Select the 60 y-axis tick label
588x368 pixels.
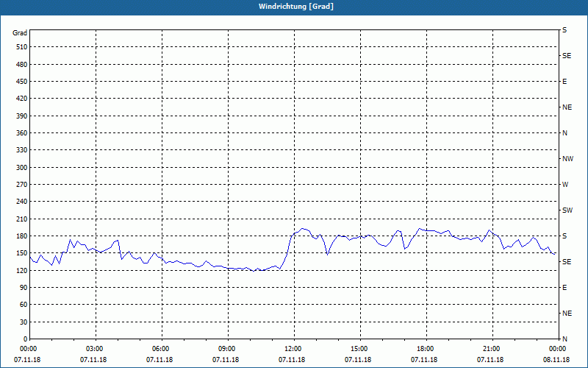24,305
